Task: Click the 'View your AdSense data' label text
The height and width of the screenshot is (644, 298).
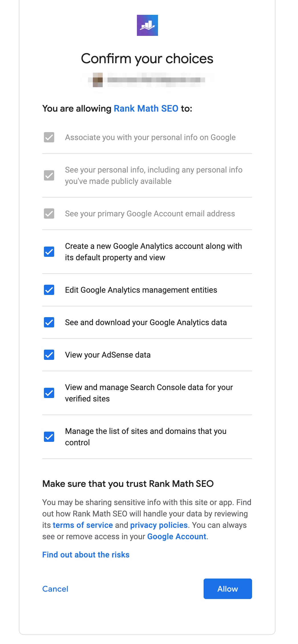Action: pos(108,355)
